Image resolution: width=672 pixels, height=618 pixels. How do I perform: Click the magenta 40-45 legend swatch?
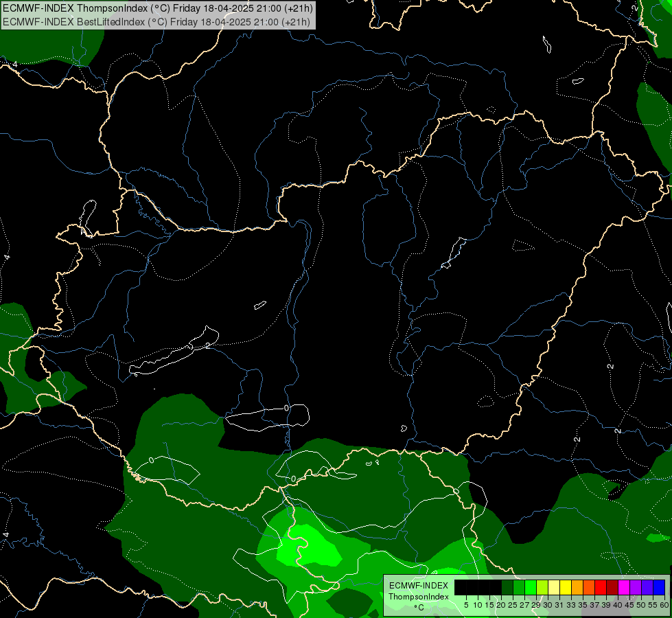623,587
